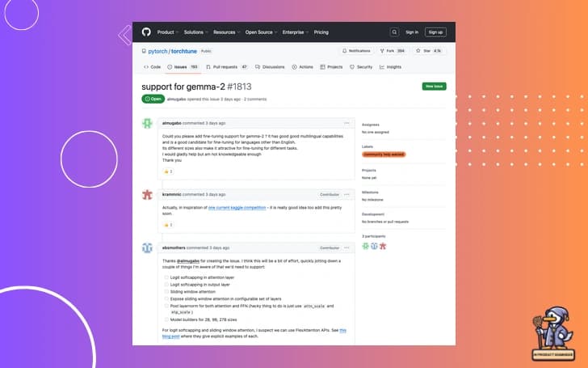Click the Pull requests tab icon
Screen dimensions: 588x368
[x=208, y=67]
